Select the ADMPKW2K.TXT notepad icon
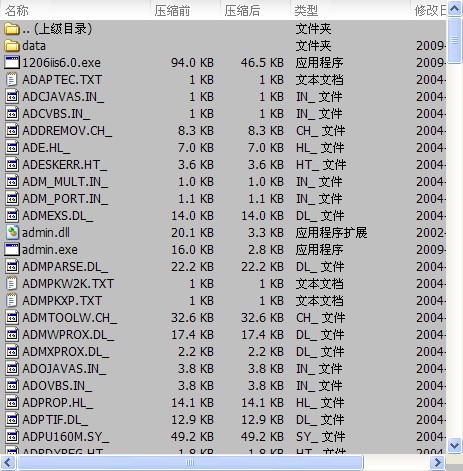The height and width of the screenshot is (471, 463). (12, 284)
